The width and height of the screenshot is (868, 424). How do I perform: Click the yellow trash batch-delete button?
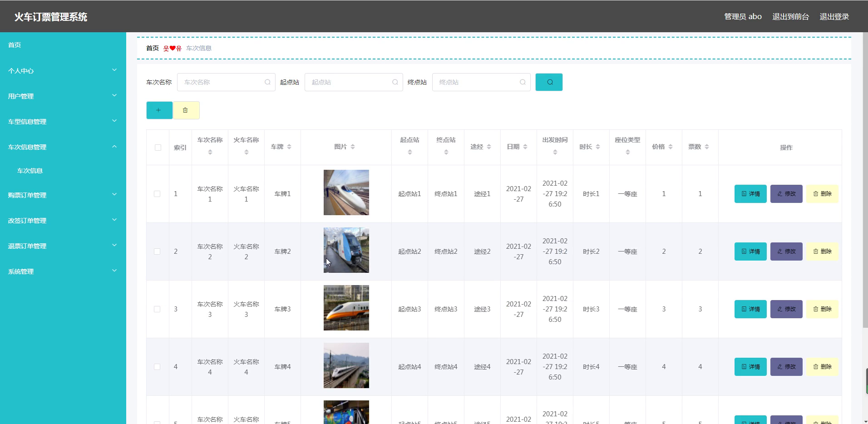click(186, 110)
